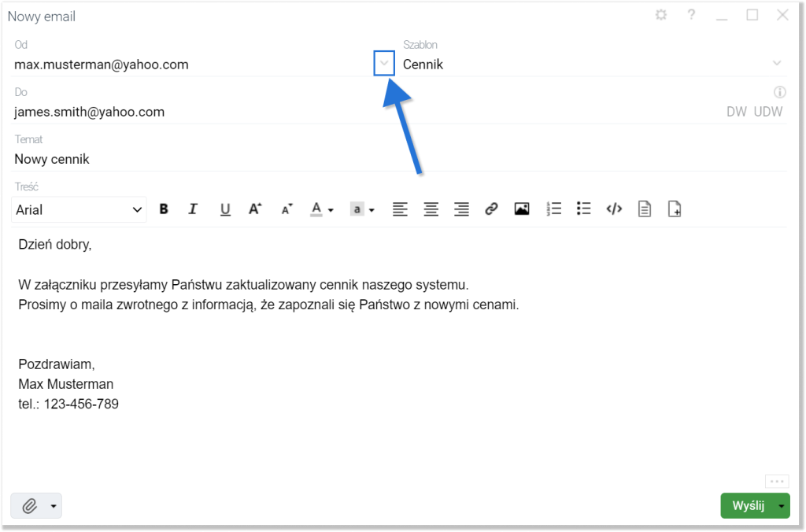The height and width of the screenshot is (532, 806).
Task: Open the Arial font family dropdown
Action: click(79, 210)
